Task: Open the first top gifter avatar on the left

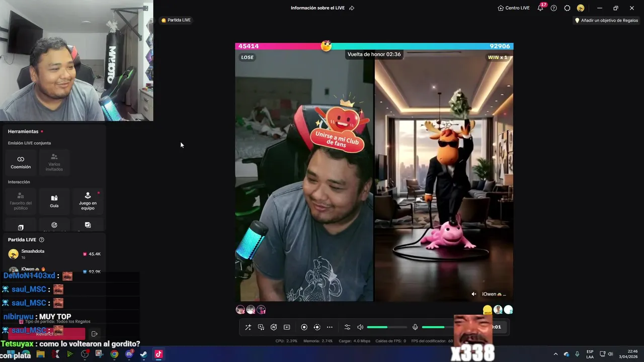Action: (x=240, y=310)
